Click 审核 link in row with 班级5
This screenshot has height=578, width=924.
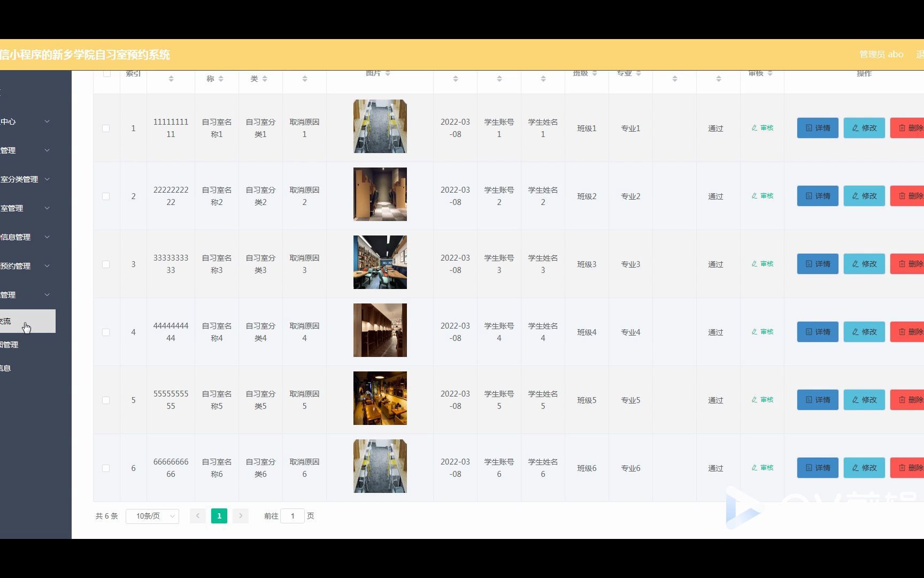[x=763, y=400]
